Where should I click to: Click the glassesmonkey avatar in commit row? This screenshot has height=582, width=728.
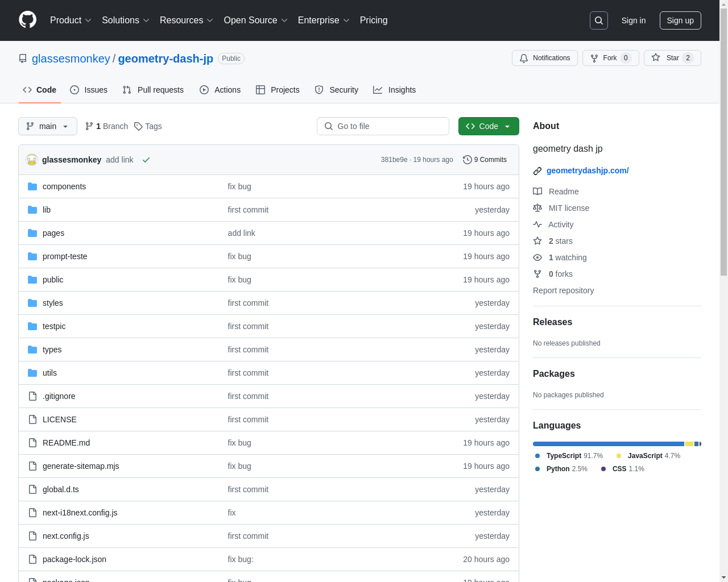pyautogui.click(x=32, y=160)
